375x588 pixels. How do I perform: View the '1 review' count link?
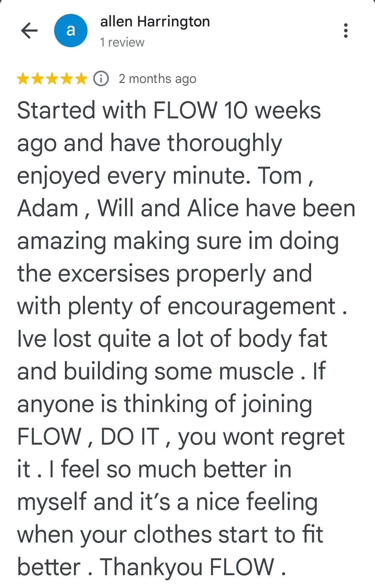122,42
